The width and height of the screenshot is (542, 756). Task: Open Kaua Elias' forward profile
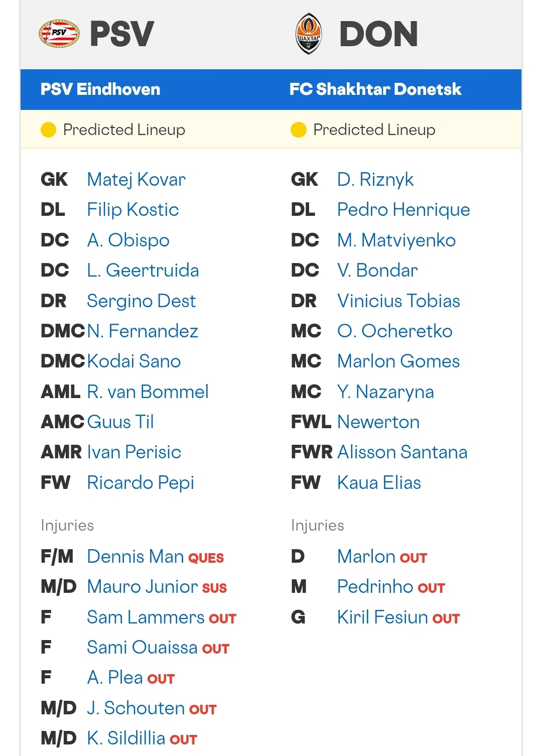[379, 483]
